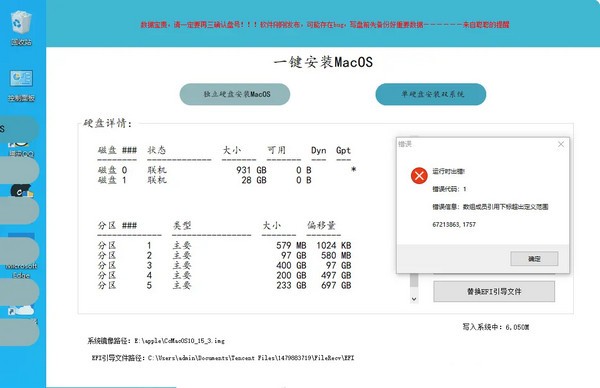Confirm the error with 确定 button
600x388 pixels.
[x=534, y=259]
